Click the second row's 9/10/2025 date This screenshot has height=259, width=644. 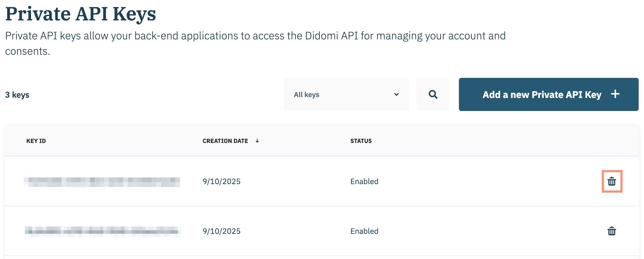(x=221, y=231)
